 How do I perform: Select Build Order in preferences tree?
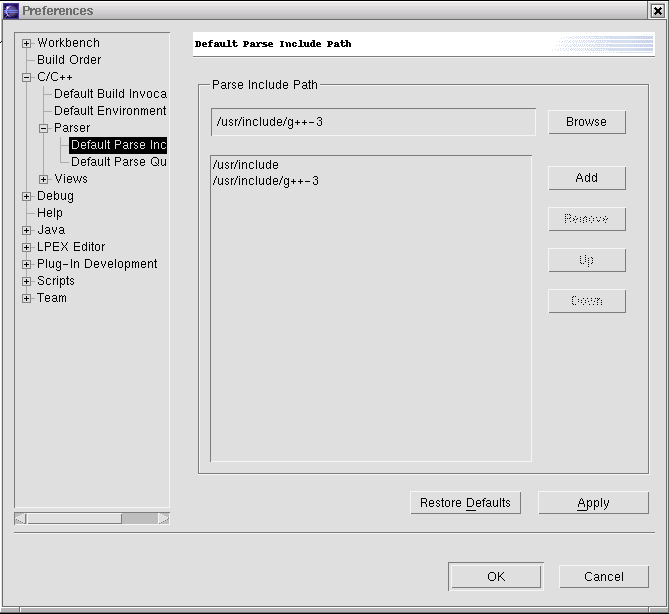click(x=69, y=60)
